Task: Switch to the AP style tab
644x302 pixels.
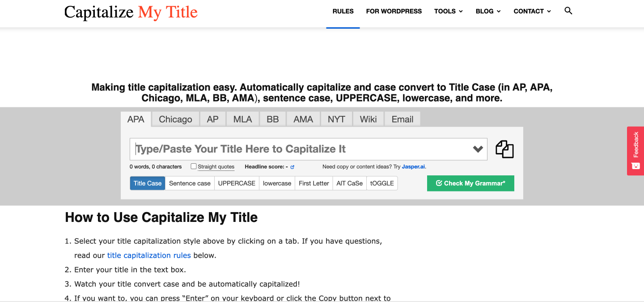Action: click(212, 119)
